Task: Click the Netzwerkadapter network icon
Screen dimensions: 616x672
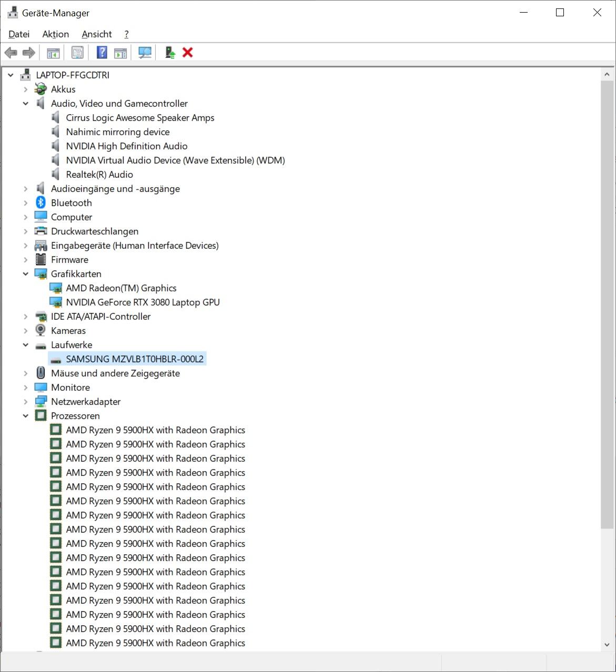Action: [41, 401]
